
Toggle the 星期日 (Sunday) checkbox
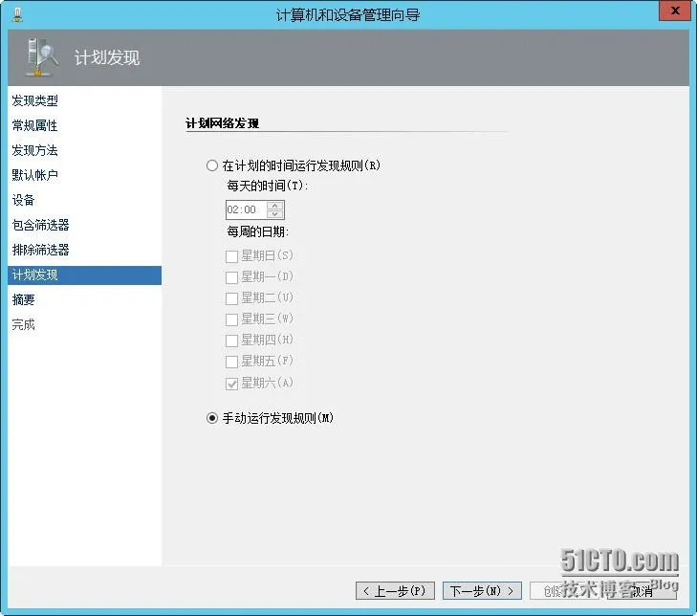(x=231, y=256)
